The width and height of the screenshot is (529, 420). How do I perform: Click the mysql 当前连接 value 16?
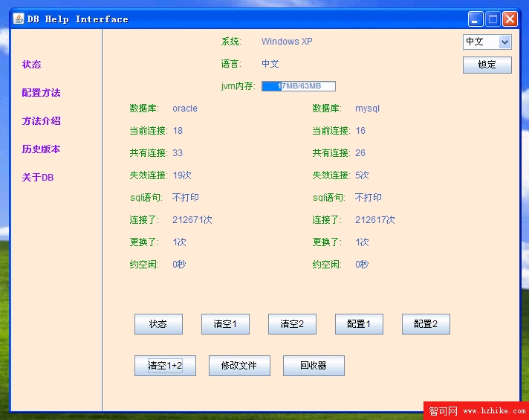pos(360,131)
